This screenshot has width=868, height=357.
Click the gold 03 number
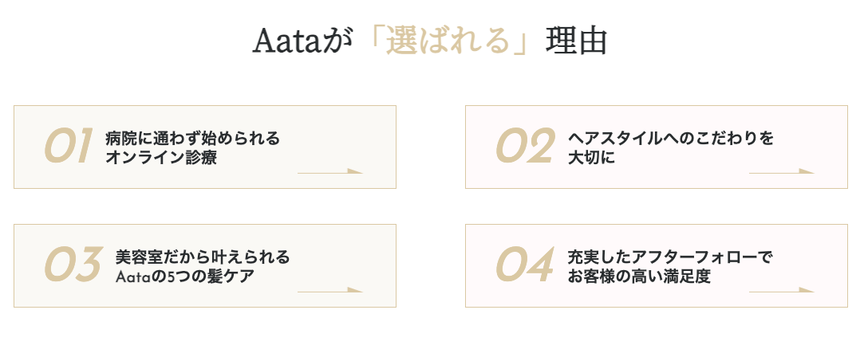(72, 266)
